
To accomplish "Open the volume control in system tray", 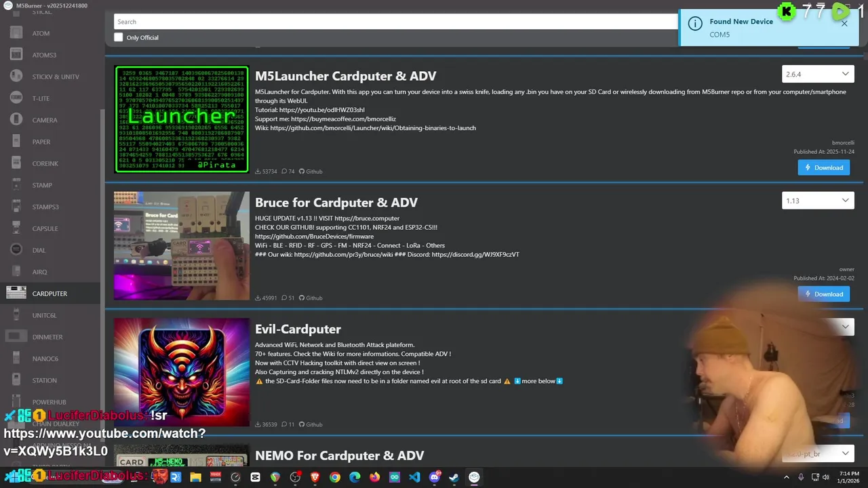I will pos(827,477).
